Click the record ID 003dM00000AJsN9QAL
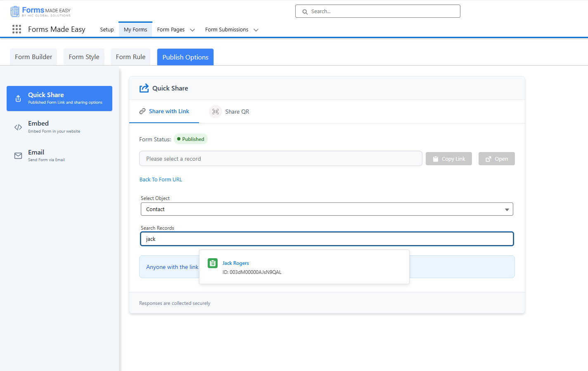 tap(252, 272)
